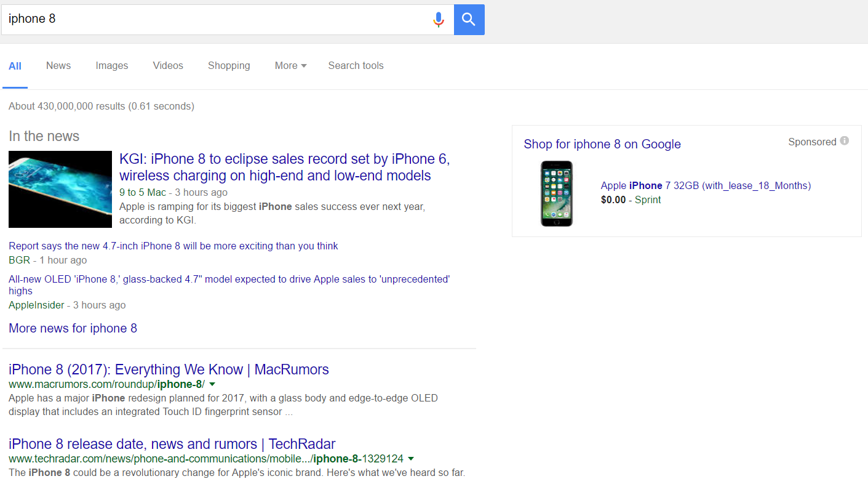Open the KGI iPhone 8 sales record headline

(x=284, y=167)
